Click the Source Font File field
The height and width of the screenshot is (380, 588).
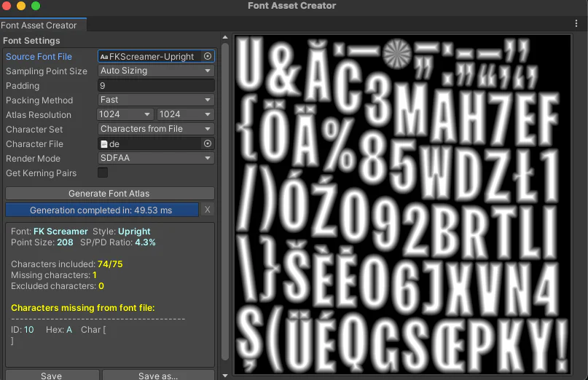[x=156, y=56]
